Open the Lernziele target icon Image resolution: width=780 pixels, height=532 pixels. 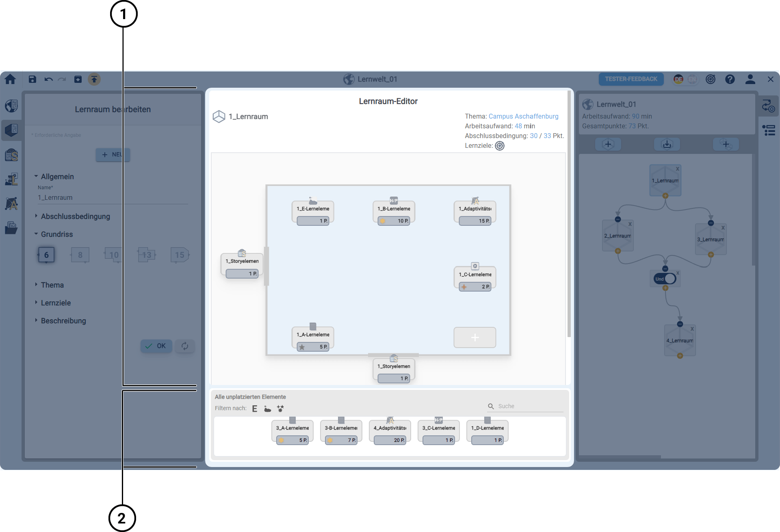[x=500, y=146]
